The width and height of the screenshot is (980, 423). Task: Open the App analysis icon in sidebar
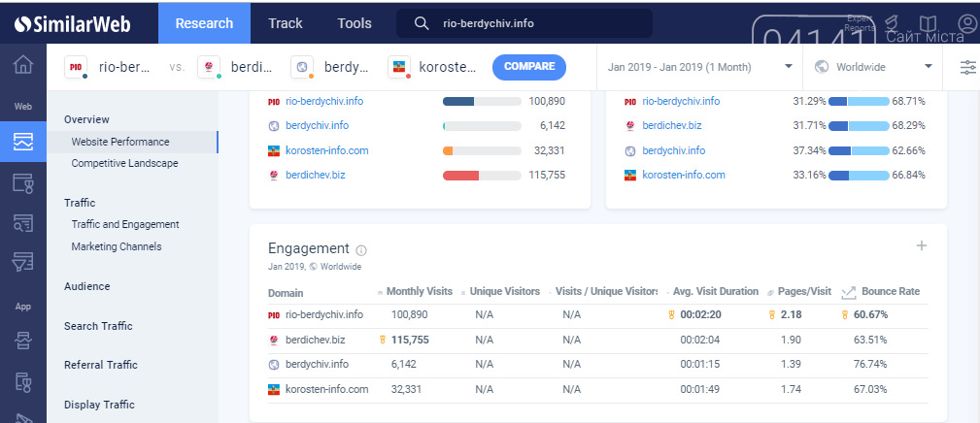[x=23, y=342]
